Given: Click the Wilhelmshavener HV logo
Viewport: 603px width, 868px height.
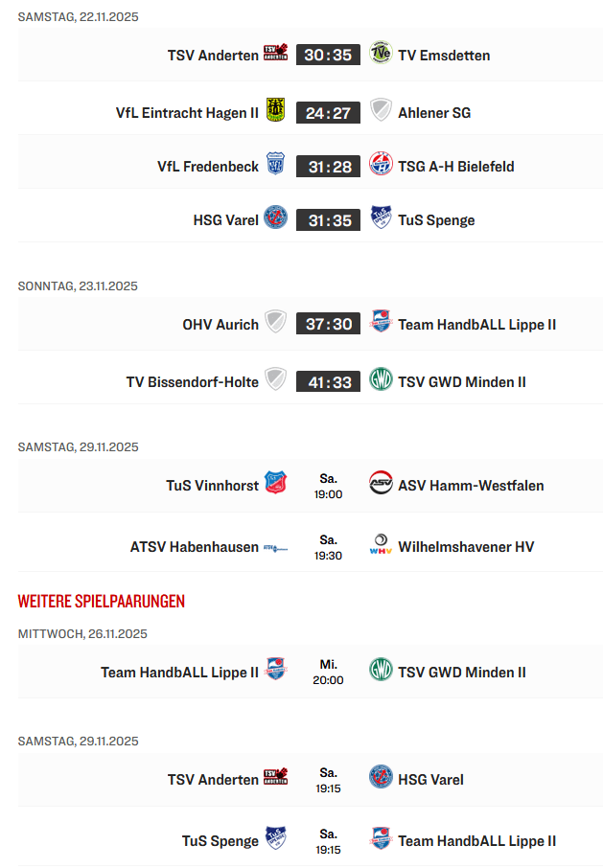Looking at the screenshot, I should pos(381,546).
